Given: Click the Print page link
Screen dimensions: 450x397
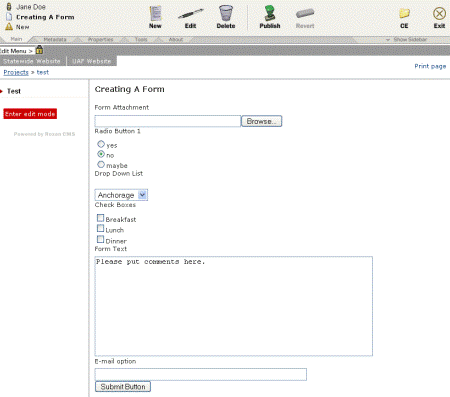Looking at the screenshot, I should click(430, 66).
